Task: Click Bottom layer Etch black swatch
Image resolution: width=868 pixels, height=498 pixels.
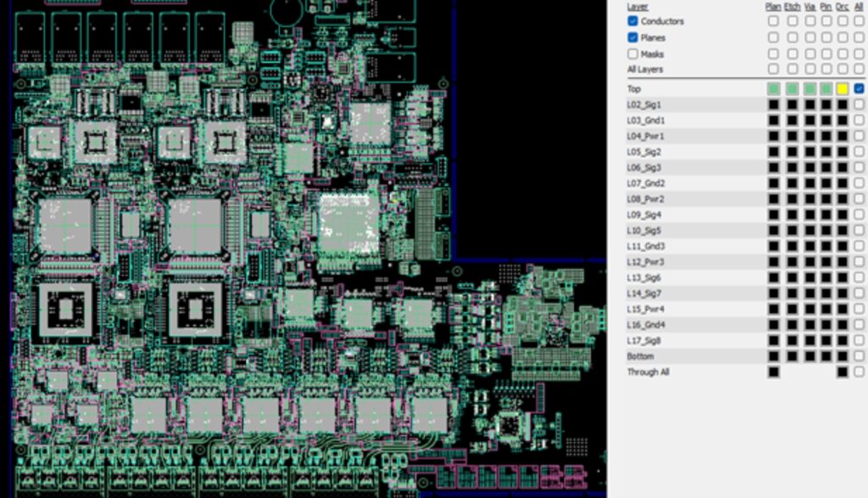Action: [793, 356]
